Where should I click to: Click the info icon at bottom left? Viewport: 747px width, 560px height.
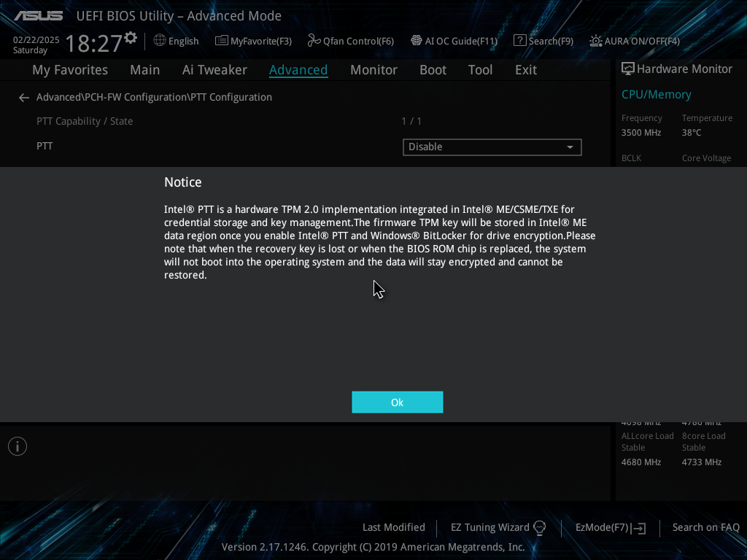coord(18,446)
